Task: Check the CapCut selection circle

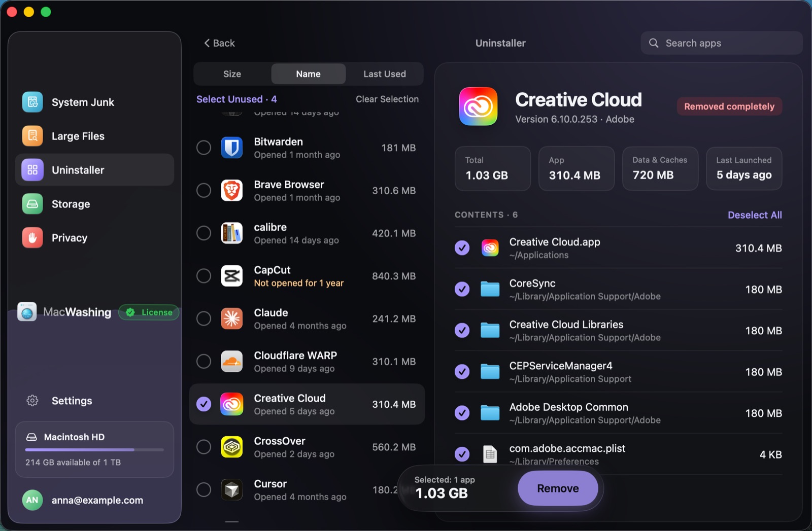Action: click(x=204, y=276)
